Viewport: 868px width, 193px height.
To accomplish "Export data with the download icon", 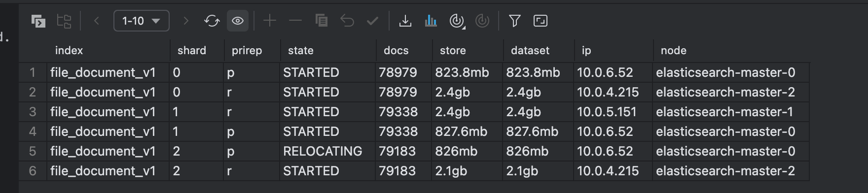I will 405,21.
